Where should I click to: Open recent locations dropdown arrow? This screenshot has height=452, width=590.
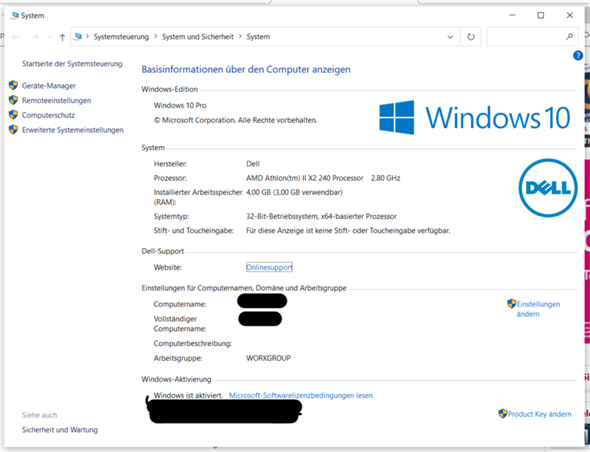pos(50,37)
